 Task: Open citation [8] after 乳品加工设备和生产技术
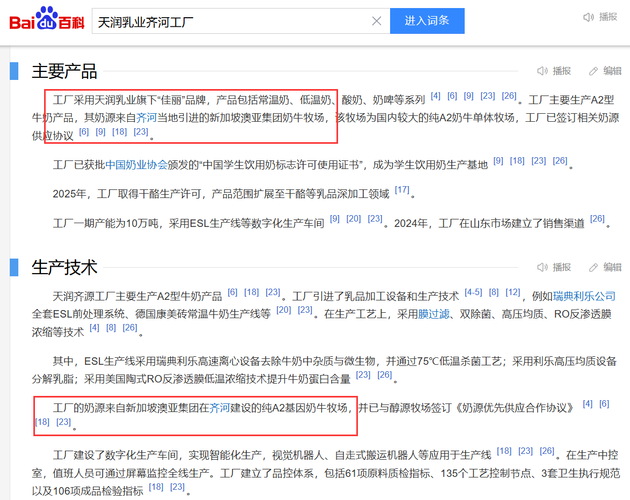[x=494, y=293]
